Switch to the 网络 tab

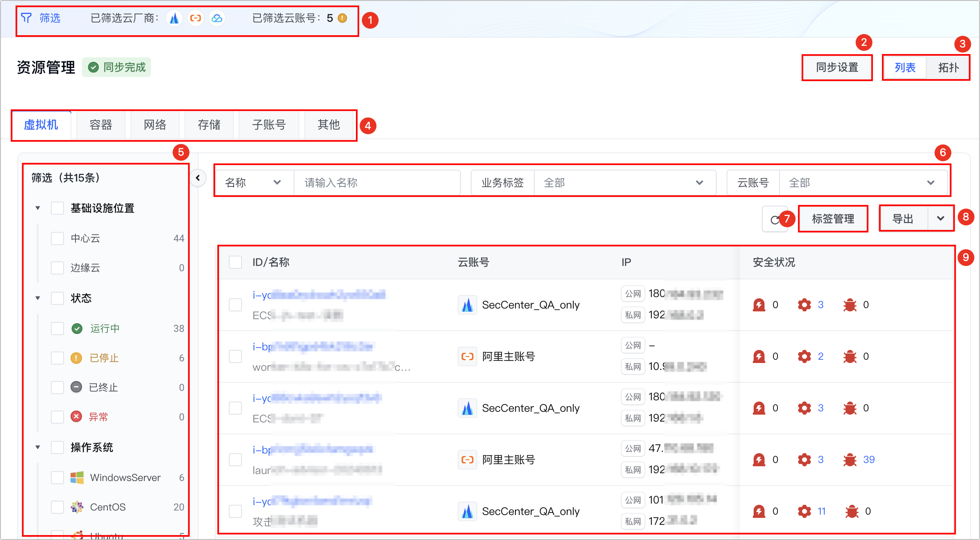155,125
